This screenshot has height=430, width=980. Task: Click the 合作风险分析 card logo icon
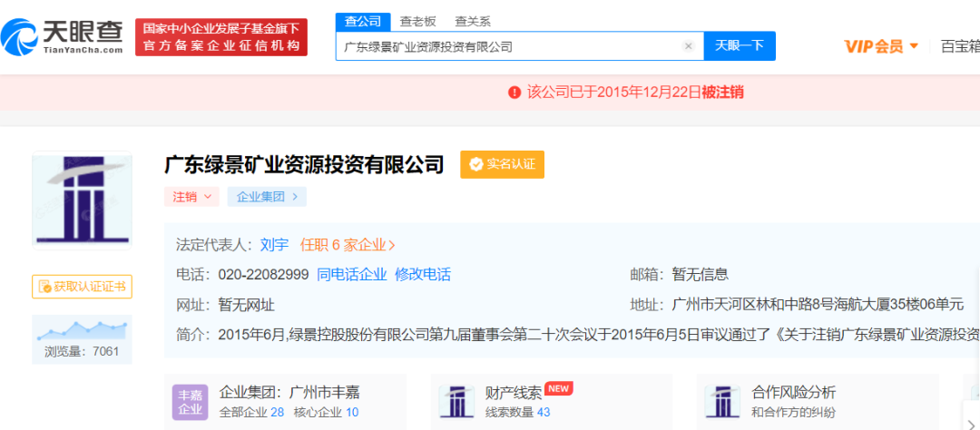tap(722, 403)
